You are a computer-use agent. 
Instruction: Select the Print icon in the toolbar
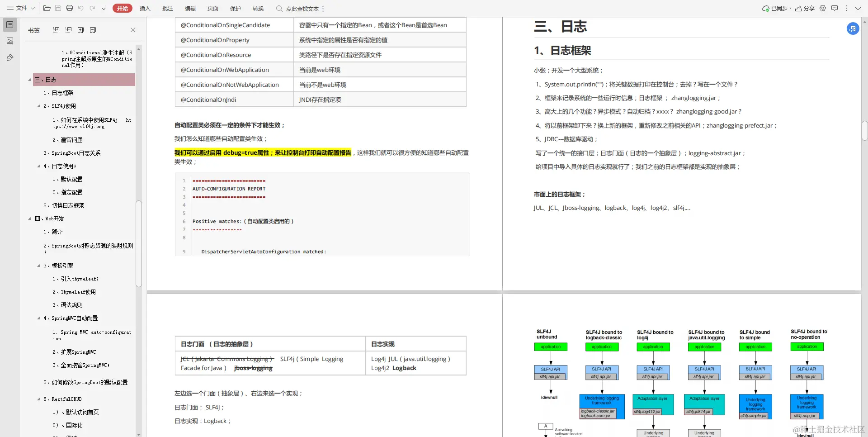pos(70,8)
